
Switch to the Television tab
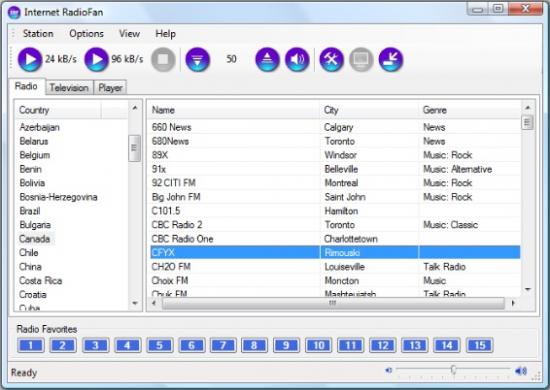pyautogui.click(x=69, y=88)
